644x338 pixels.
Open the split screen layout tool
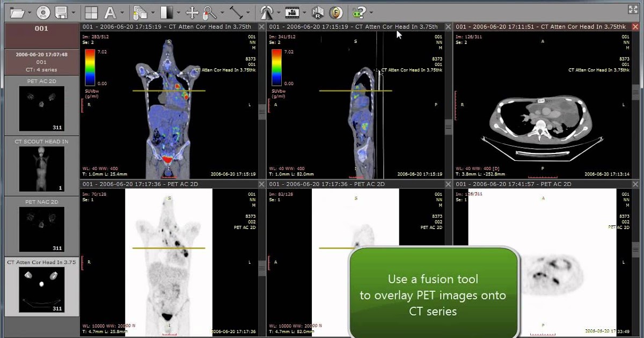pos(92,12)
